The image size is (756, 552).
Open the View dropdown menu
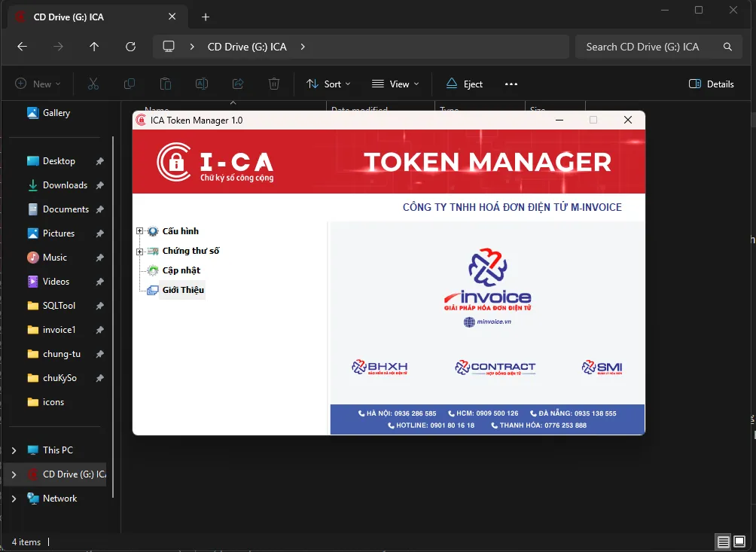395,84
